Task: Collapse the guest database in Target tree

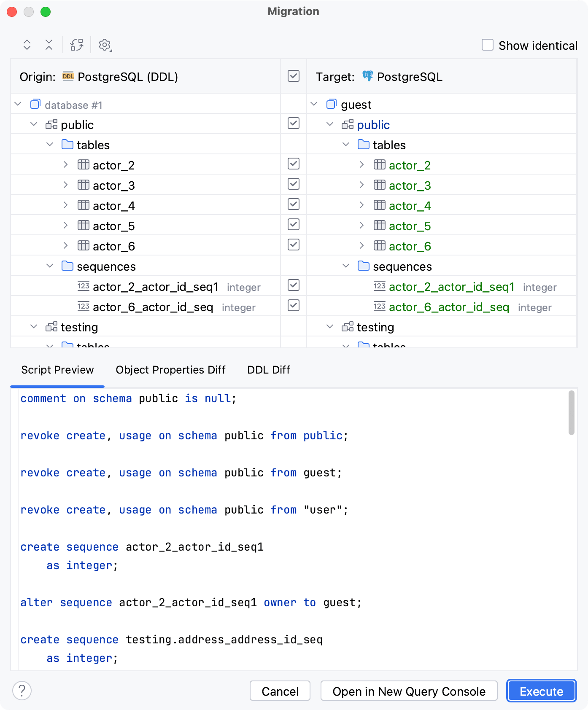Action: [x=314, y=104]
